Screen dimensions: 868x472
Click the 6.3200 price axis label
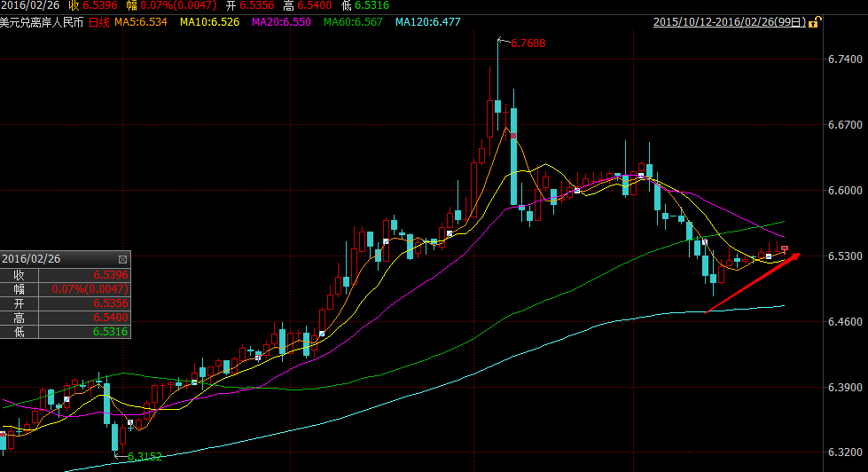845,452
